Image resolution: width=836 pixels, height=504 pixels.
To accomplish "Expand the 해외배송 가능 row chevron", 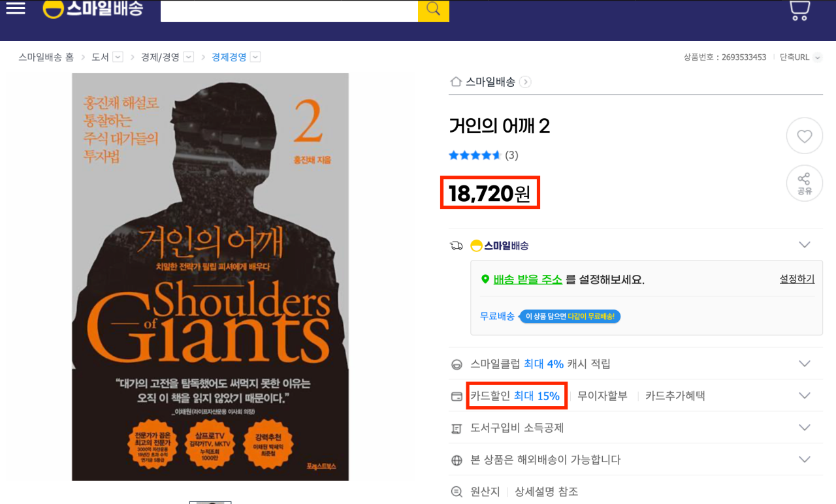I will pos(805,460).
